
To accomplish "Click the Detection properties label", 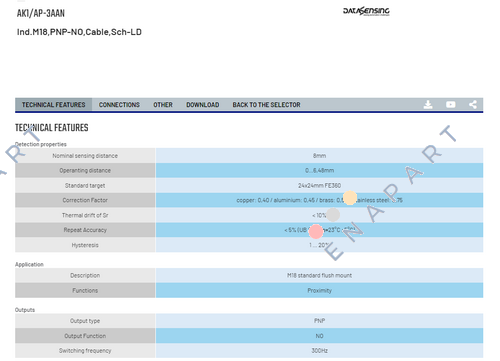I will (x=41, y=144).
